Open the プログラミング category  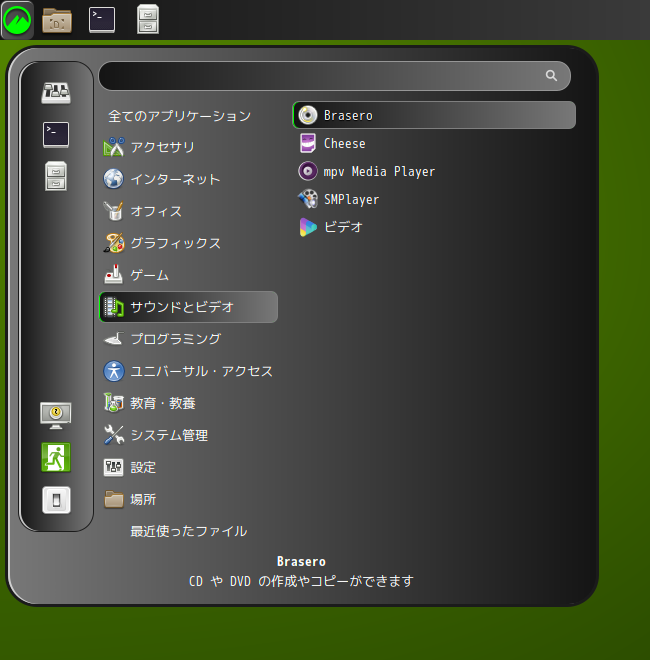[x=189, y=339]
